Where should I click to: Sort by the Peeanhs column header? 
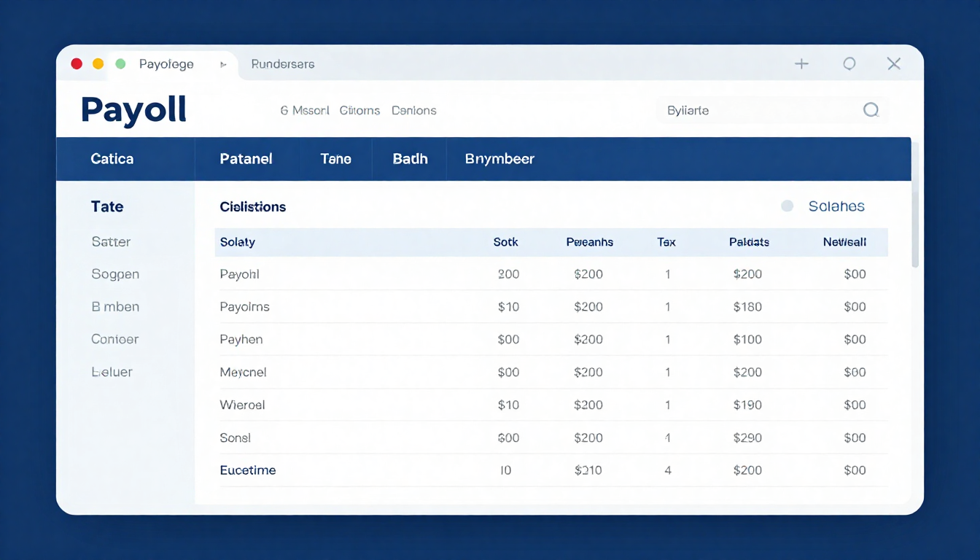pyautogui.click(x=589, y=242)
